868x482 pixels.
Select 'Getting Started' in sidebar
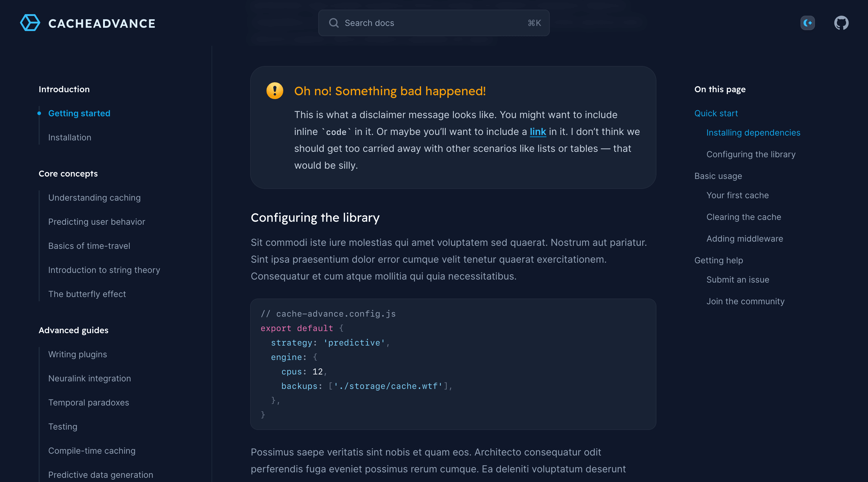(79, 113)
